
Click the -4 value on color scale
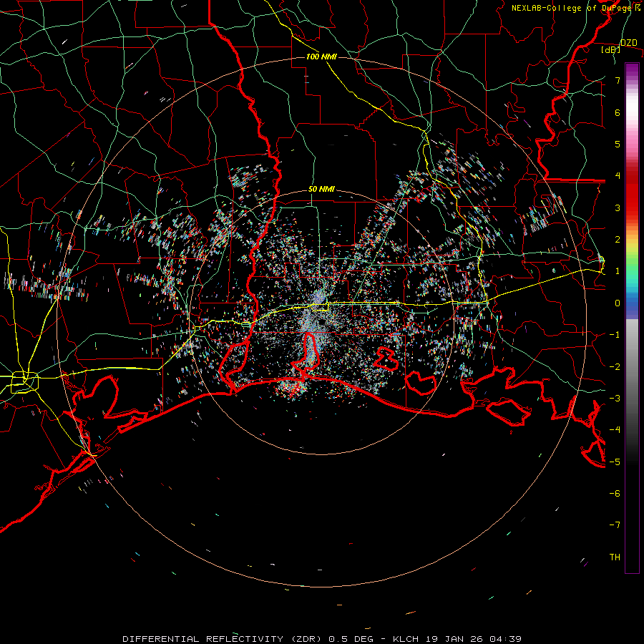(615, 430)
